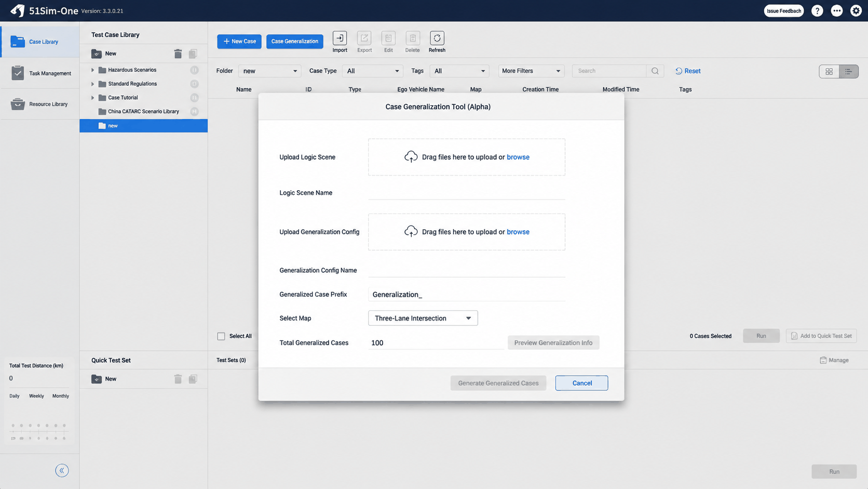868x489 pixels.
Task: Focus the Generalization Config Name field
Action: (467, 270)
